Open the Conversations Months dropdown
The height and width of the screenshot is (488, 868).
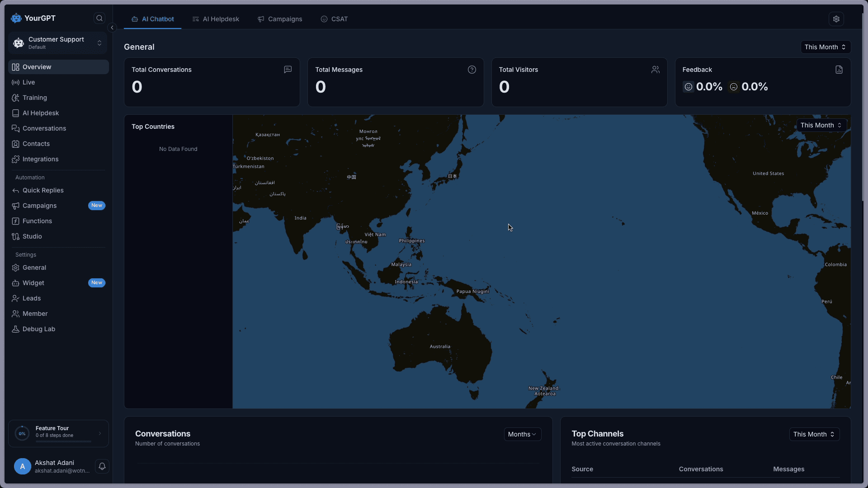pyautogui.click(x=522, y=434)
